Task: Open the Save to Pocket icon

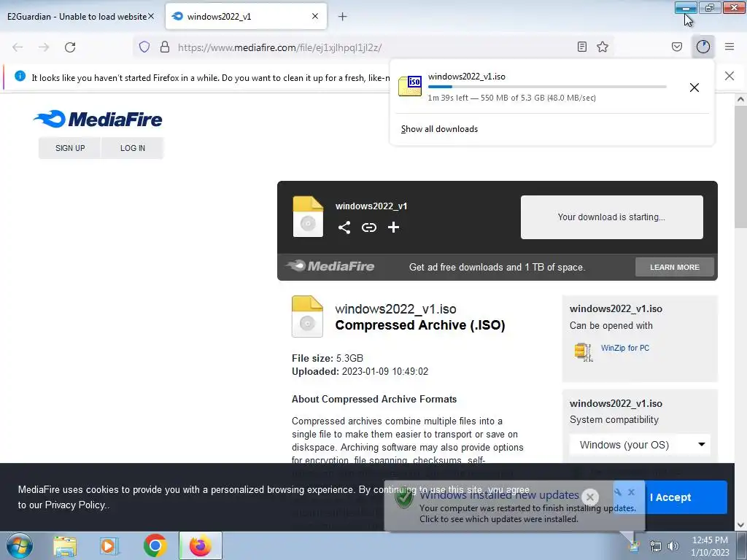Action: (x=677, y=47)
